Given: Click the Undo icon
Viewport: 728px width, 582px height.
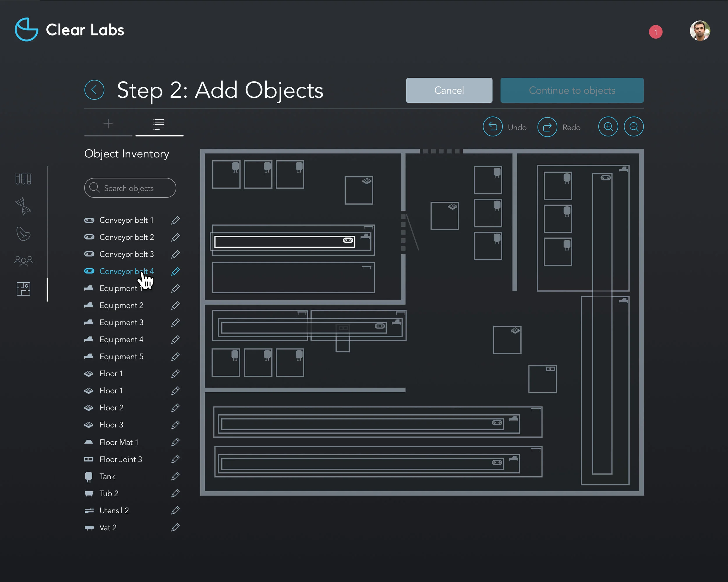Looking at the screenshot, I should (x=492, y=127).
